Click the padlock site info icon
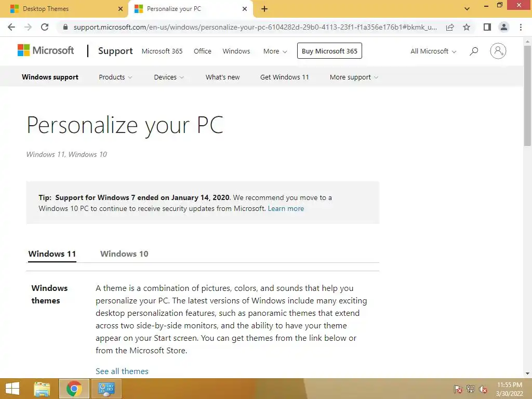Viewport: 532px width, 399px height. 65,27
